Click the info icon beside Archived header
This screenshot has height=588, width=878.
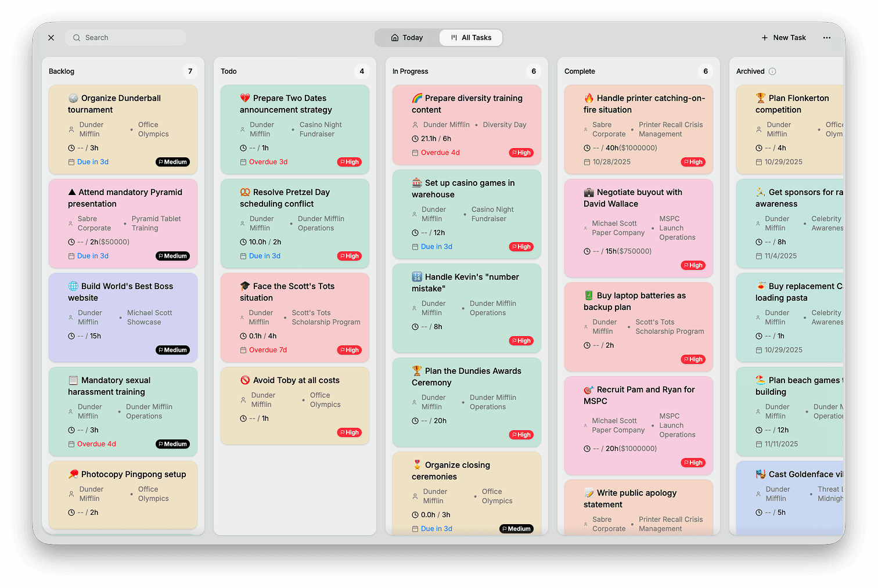(772, 71)
